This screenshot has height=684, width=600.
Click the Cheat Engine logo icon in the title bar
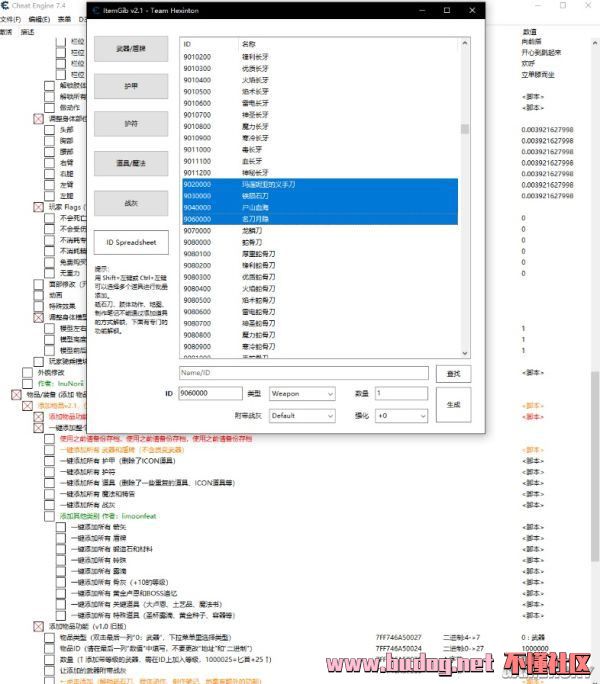[5, 6]
